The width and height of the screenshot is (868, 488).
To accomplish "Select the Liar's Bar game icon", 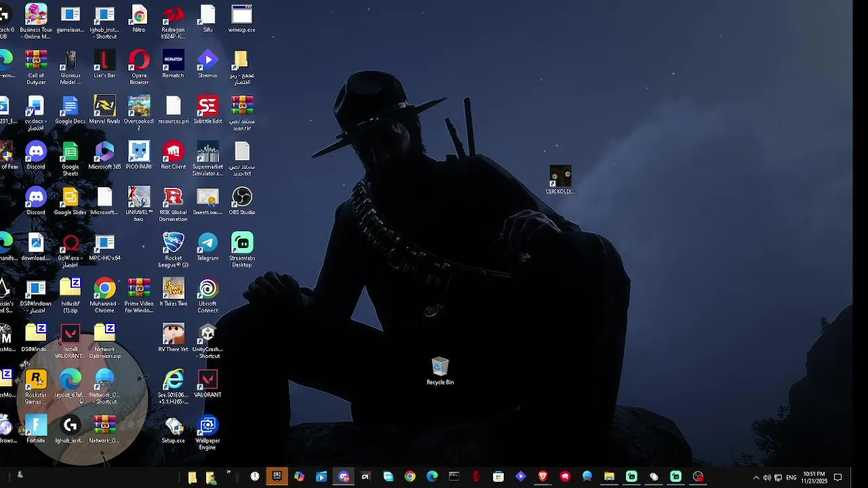I will pos(104,64).
